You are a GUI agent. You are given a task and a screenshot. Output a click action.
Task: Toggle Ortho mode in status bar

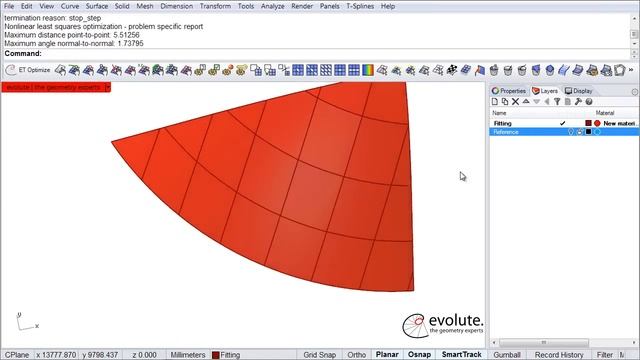(356, 355)
